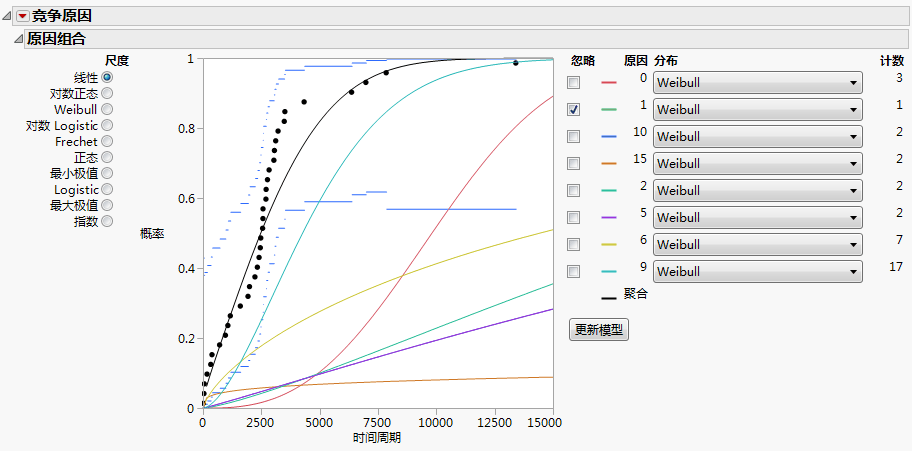The image size is (912, 451).
Task: Click the count value 17 for cause 9
Action: 896,266
